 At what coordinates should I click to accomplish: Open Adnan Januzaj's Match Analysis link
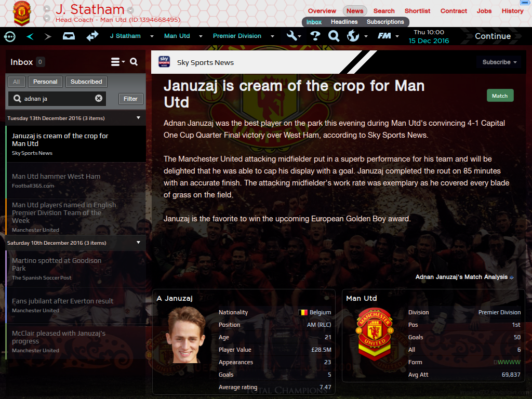(x=464, y=277)
